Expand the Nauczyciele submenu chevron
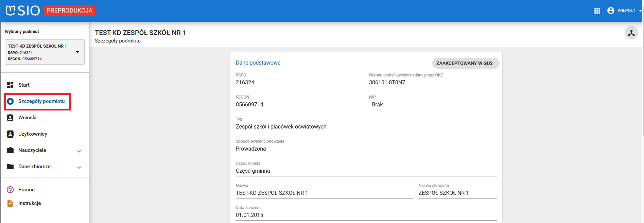The height and width of the screenshot is (223, 644). point(79,151)
